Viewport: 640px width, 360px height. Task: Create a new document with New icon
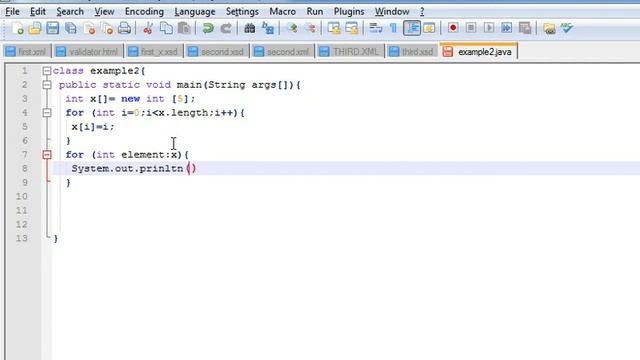click(17, 28)
